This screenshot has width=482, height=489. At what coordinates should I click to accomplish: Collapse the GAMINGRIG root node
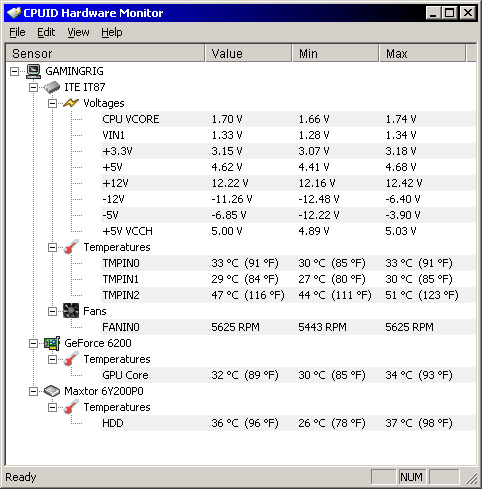(14, 71)
